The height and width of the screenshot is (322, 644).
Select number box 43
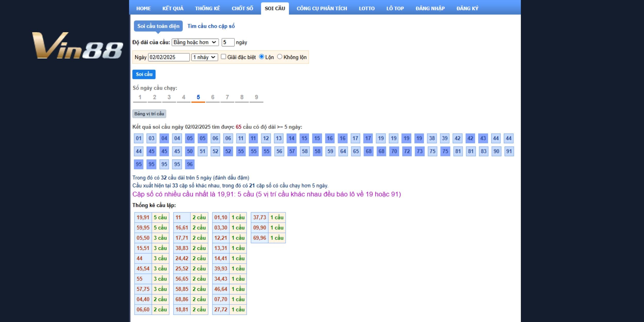(483, 138)
